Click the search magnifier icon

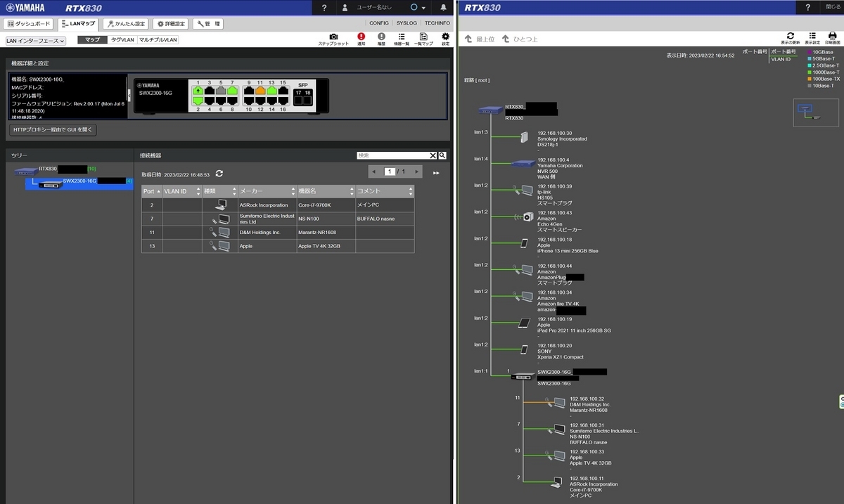click(443, 155)
